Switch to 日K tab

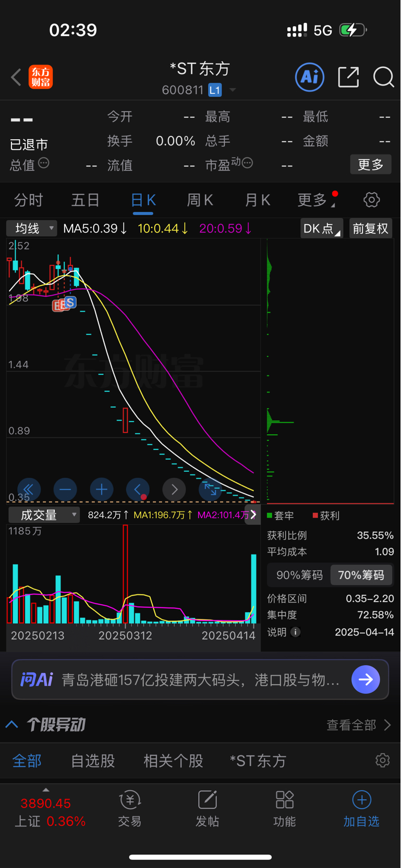[143, 201]
